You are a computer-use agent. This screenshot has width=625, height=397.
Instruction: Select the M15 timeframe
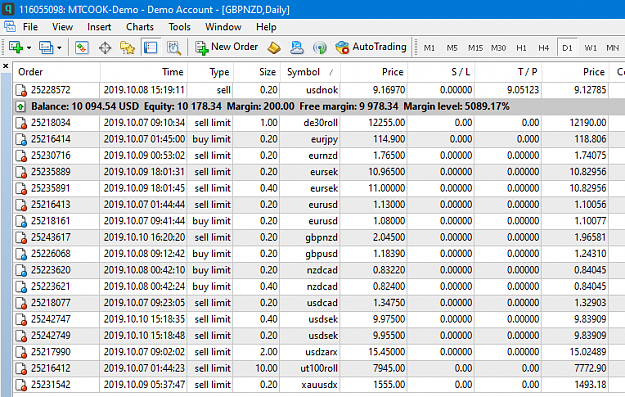pos(475,48)
